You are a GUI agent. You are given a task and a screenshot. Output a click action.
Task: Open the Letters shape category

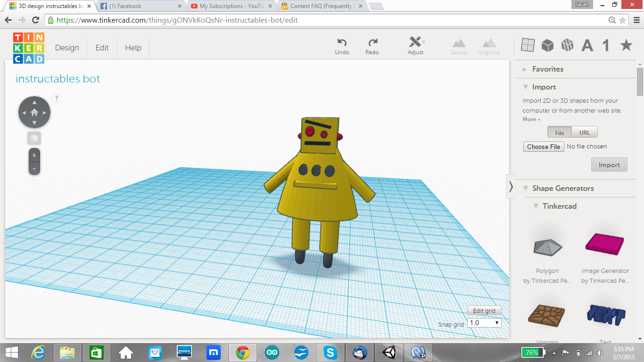pyautogui.click(x=587, y=45)
